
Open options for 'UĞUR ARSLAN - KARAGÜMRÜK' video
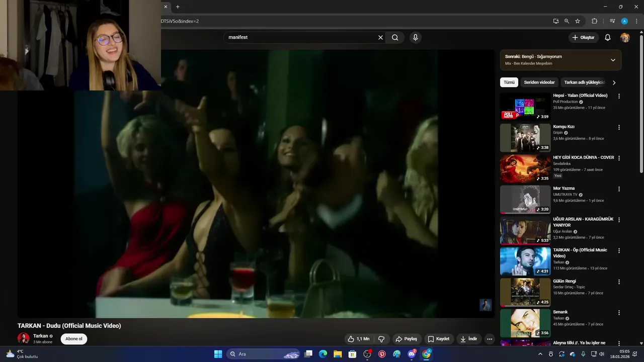click(619, 220)
